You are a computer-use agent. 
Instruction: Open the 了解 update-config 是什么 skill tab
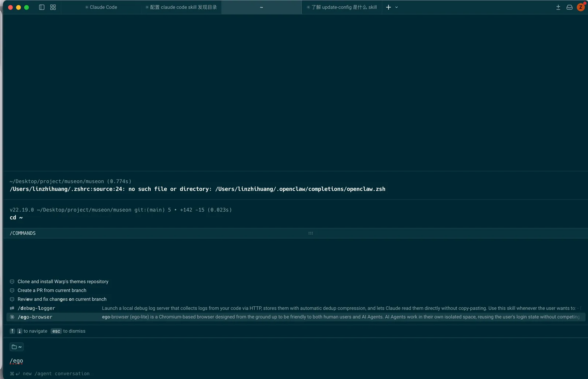click(341, 7)
